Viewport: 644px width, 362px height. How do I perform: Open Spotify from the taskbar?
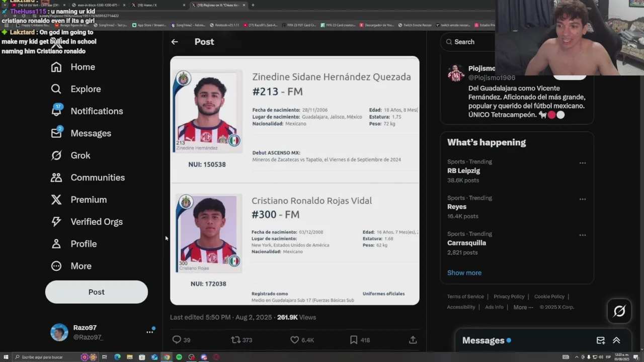click(x=179, y=357)
